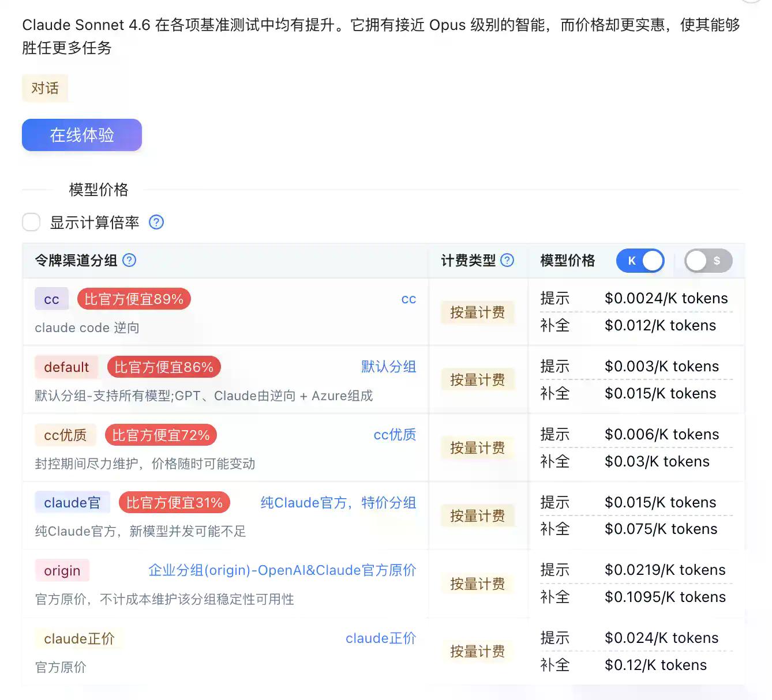Viewport: 772px width, 700px height.
Task: Click the cc优质 link
Action: tap(395, 435)
